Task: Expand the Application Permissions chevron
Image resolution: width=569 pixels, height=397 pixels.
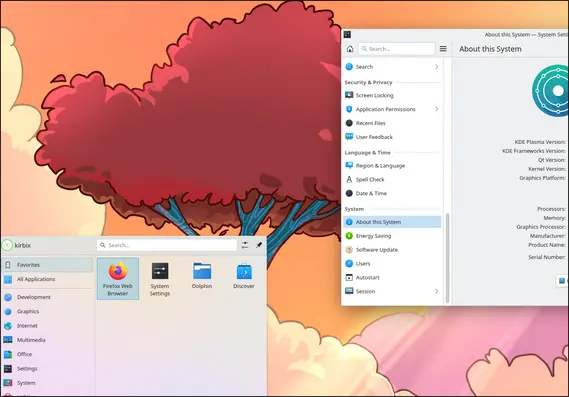Action: tap(437, 109)
